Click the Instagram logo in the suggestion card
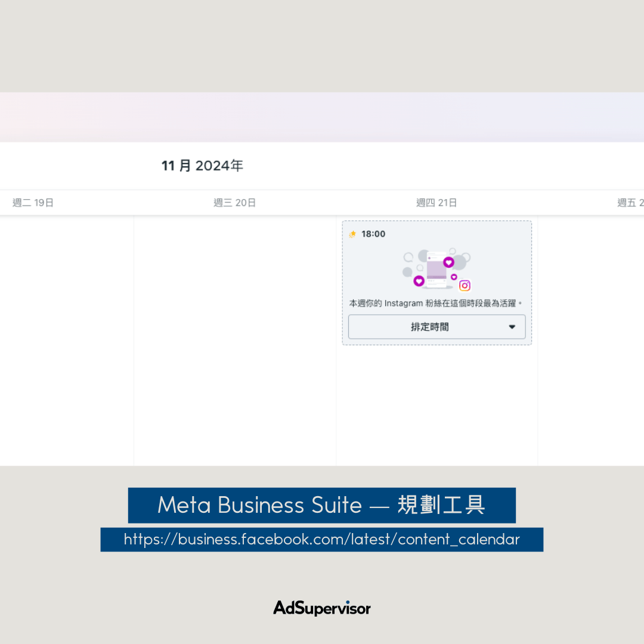 pos(465,286)
